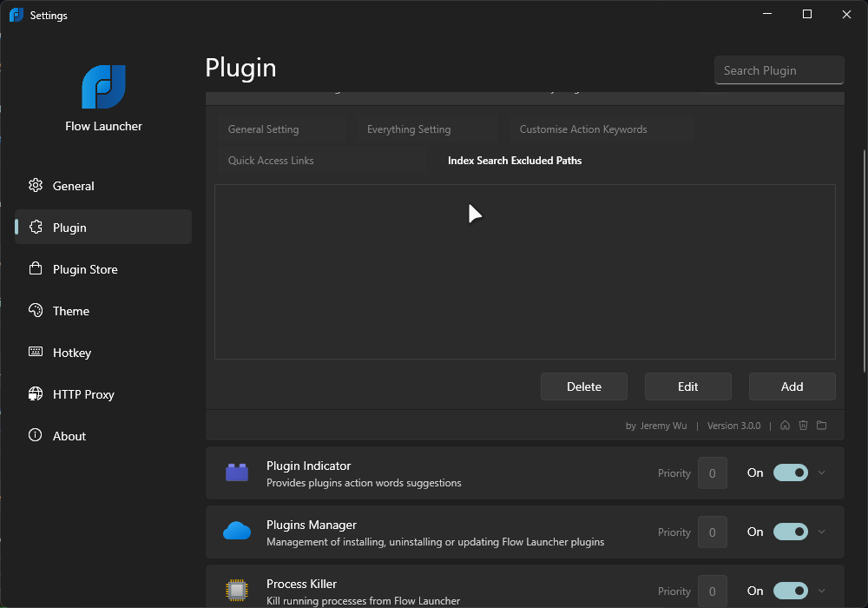
Task: Click the Delete button under the paths list
Action: 583,386
